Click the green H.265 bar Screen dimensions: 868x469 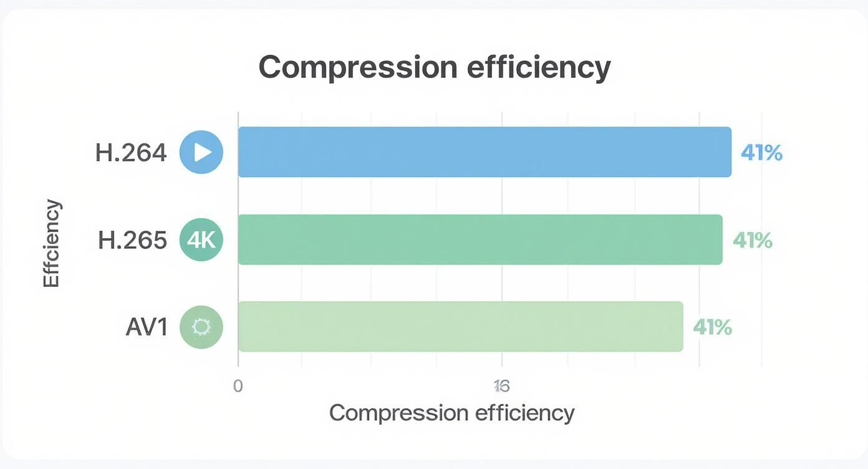coord(480,239)
